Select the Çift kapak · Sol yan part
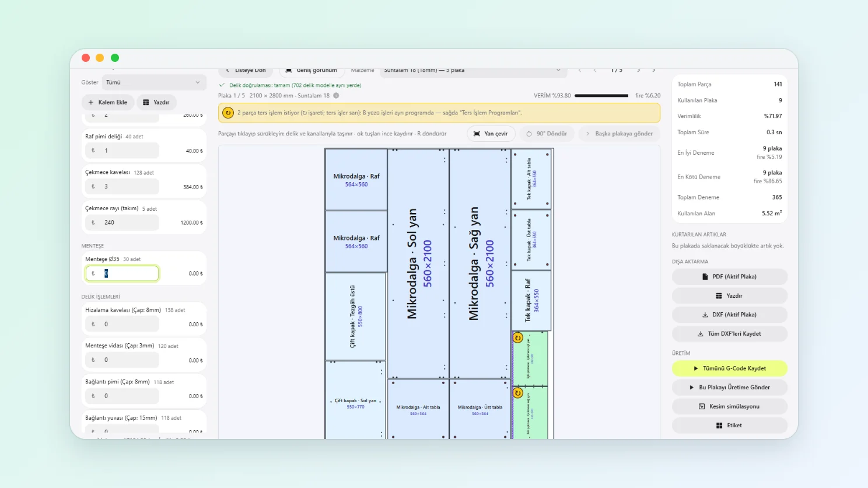Screen dimensions: 868x488 356,400
